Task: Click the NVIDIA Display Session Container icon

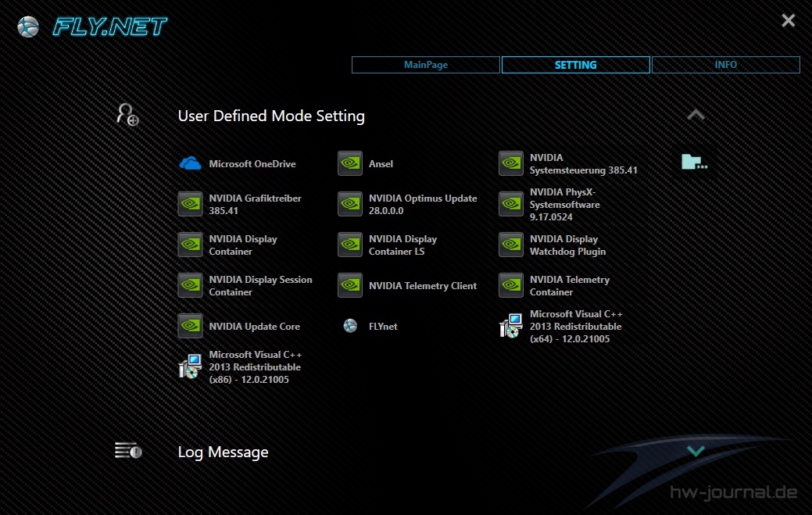Action: 190,285
